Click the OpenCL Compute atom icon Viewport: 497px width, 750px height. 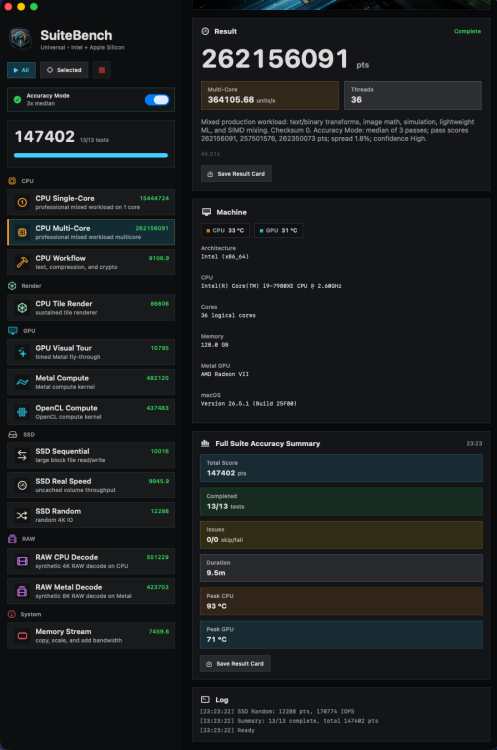[22, 412]
